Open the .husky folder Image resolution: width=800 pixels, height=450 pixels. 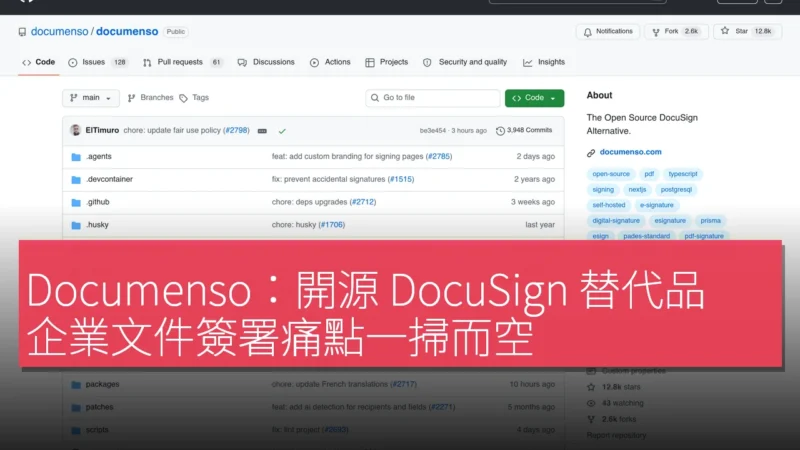(97, 225)
